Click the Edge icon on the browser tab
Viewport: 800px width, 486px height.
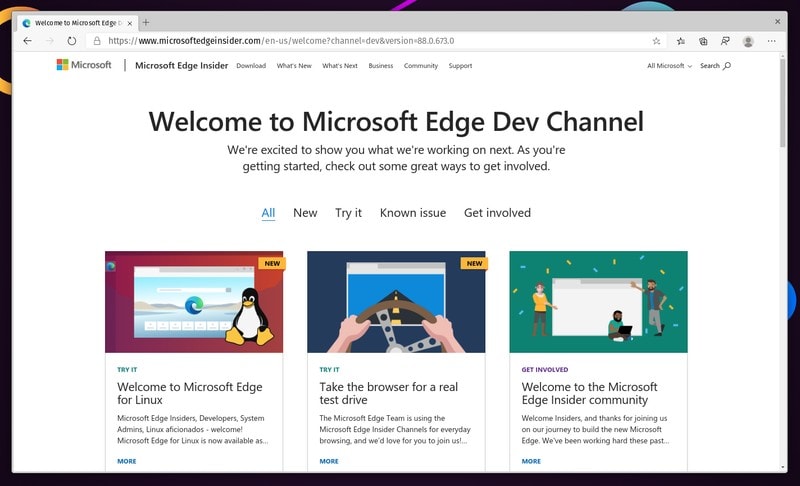27,23
